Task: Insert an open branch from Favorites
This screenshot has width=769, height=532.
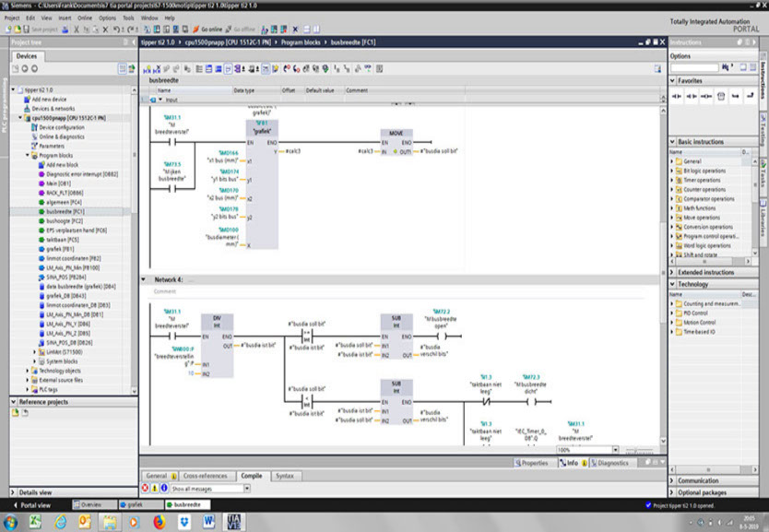Action: point(735,96)
